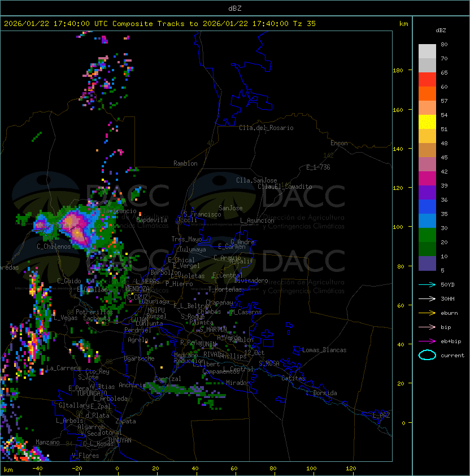Image resolution: width=470 pixels, height=476 pixels.
Task: Click the 'LUJAN' map label
Action: pyautogui.click(x=140, y=320)
